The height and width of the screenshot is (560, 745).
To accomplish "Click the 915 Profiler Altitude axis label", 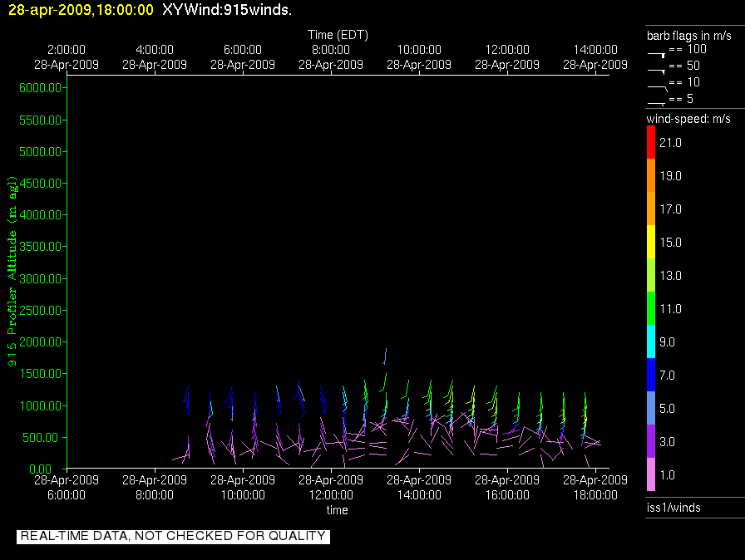I will pyautogui.click(x=13, y=282).
